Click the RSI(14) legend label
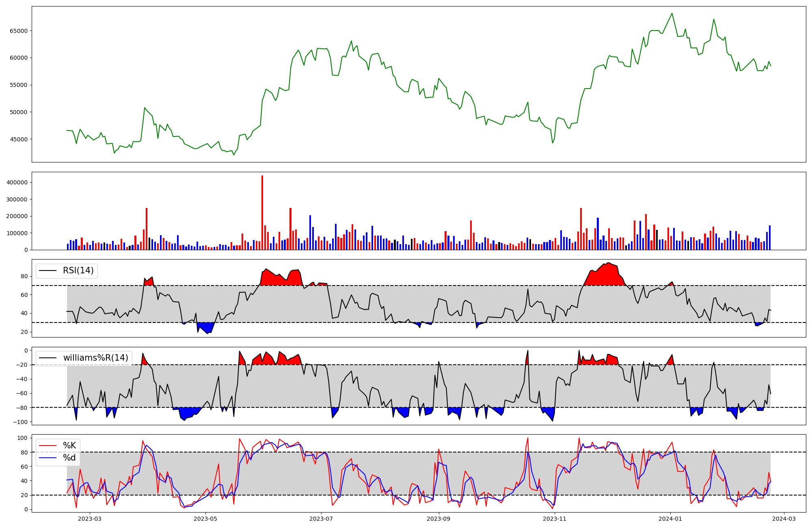 pyautogui.click(x=78, y=270)
